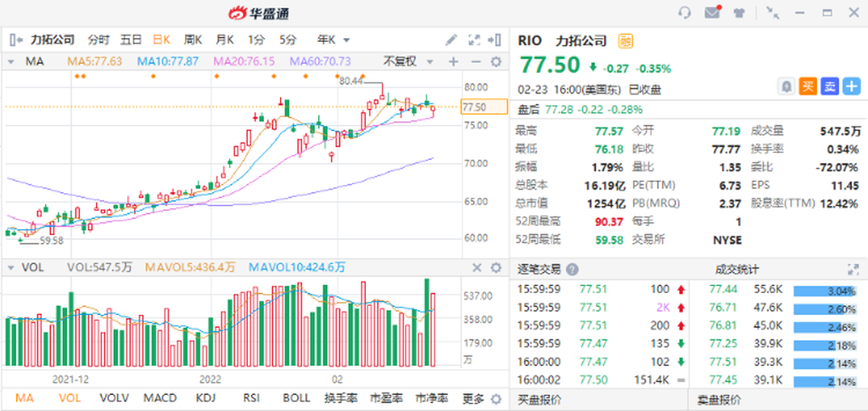Enable the BOLL indicator

coord(296,398)
